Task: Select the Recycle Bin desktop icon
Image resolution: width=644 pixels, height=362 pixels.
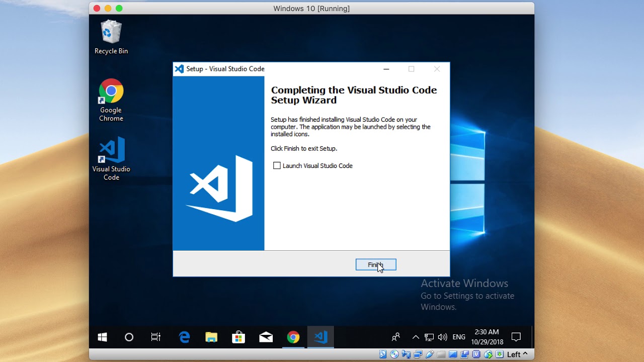Action: 111,37
